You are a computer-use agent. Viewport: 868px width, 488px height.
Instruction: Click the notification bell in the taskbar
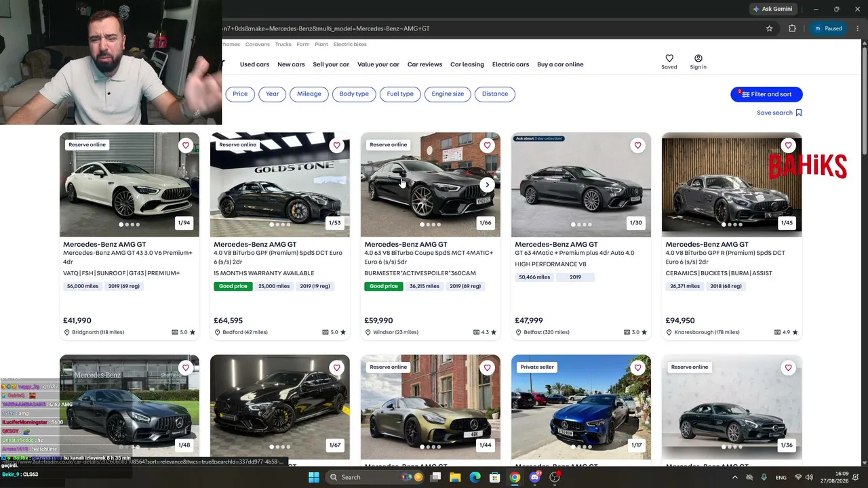click(x=856, y=477)
